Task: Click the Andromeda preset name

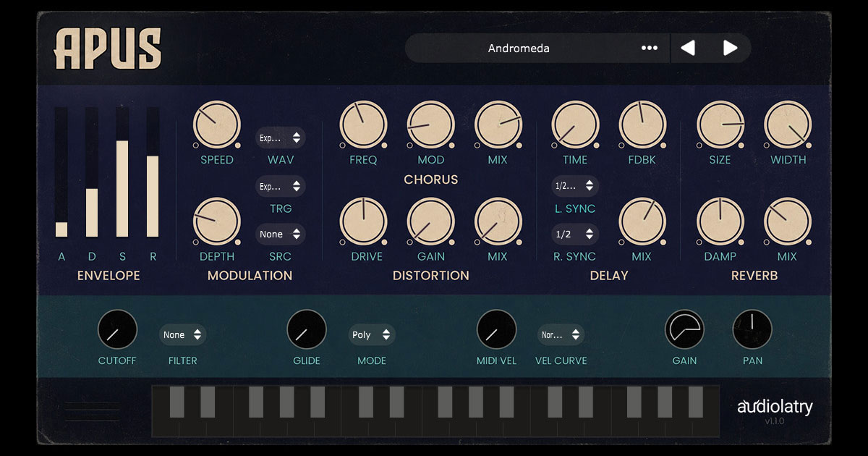Action: (519, 48)
